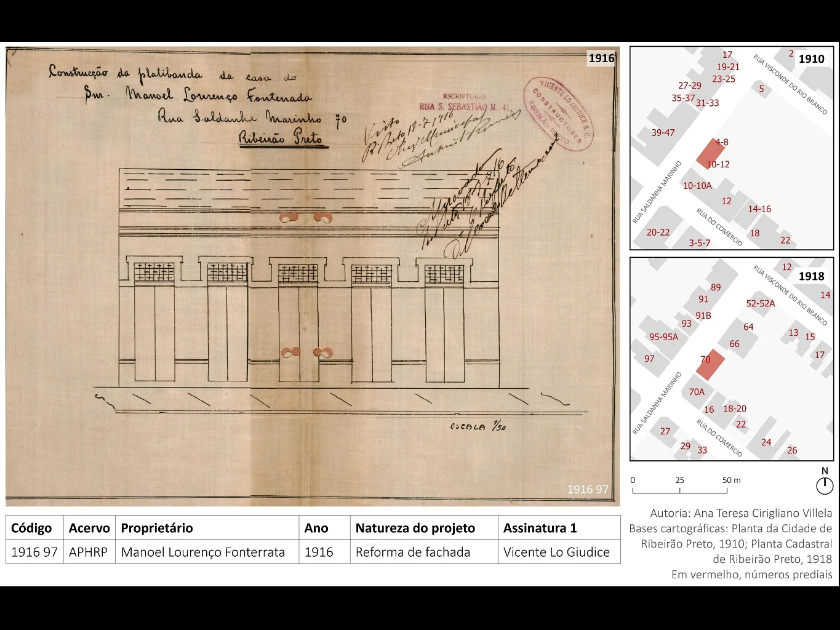
Task: Click the Autoria: Ana Teresa Cirigliano Villela credit
Action: click(x=741, y=513)
